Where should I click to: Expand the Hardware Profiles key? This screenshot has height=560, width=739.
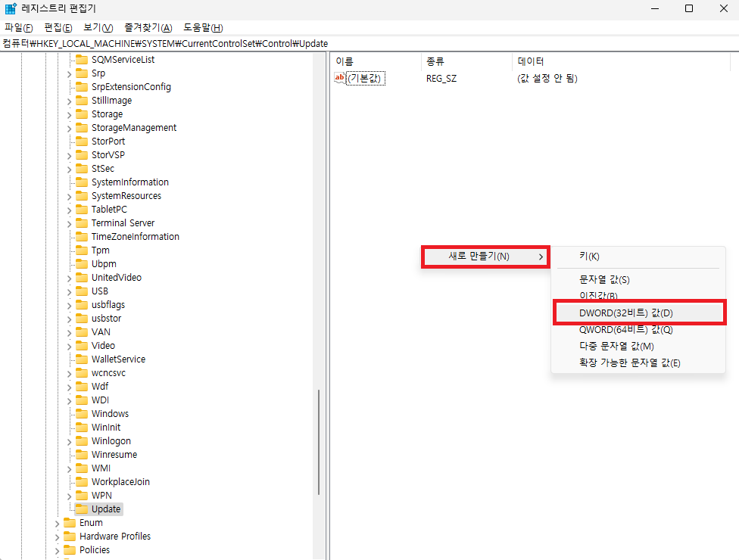(57, 537)
